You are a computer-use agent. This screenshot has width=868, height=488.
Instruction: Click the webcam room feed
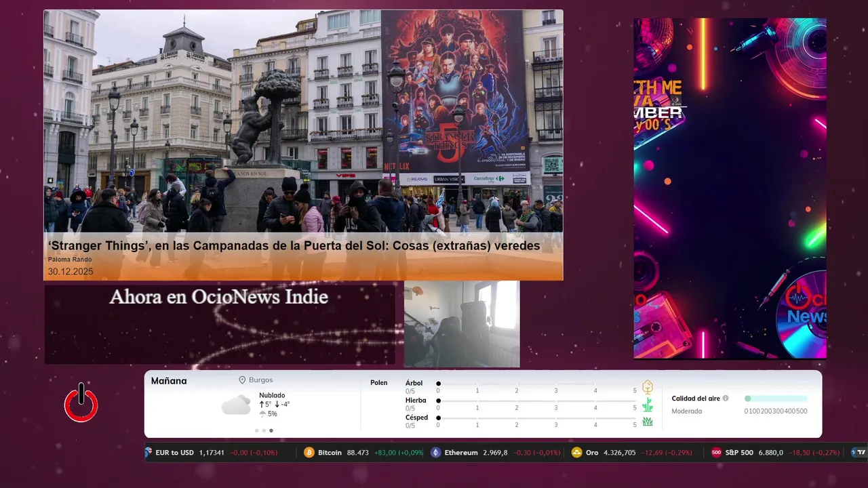pos(462,324)
